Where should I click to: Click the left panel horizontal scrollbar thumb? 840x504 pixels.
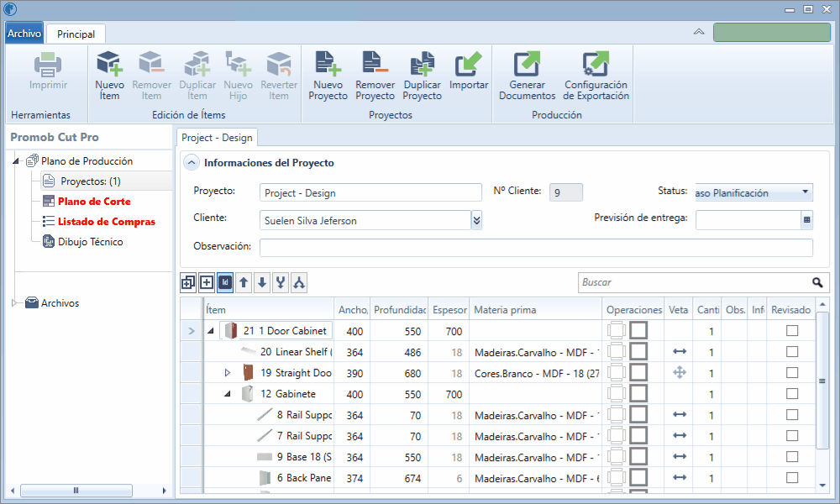[76, 490]
